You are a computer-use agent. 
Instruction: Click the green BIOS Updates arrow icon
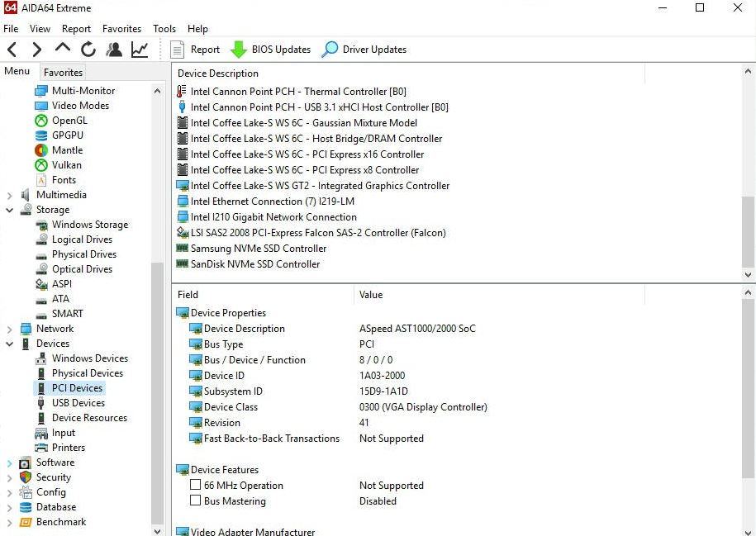(239, 50)
